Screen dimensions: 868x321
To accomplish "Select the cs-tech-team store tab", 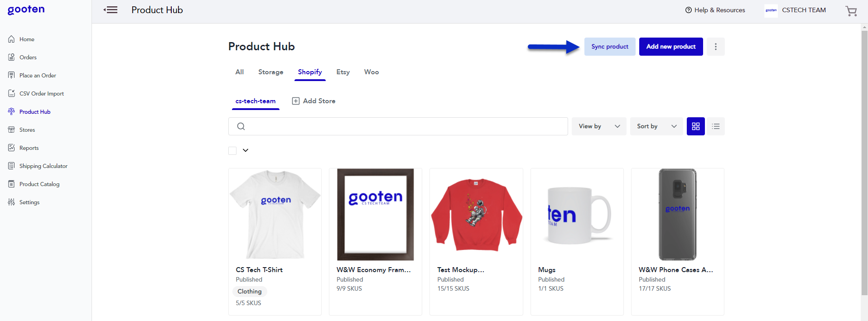I will (256, 101).
